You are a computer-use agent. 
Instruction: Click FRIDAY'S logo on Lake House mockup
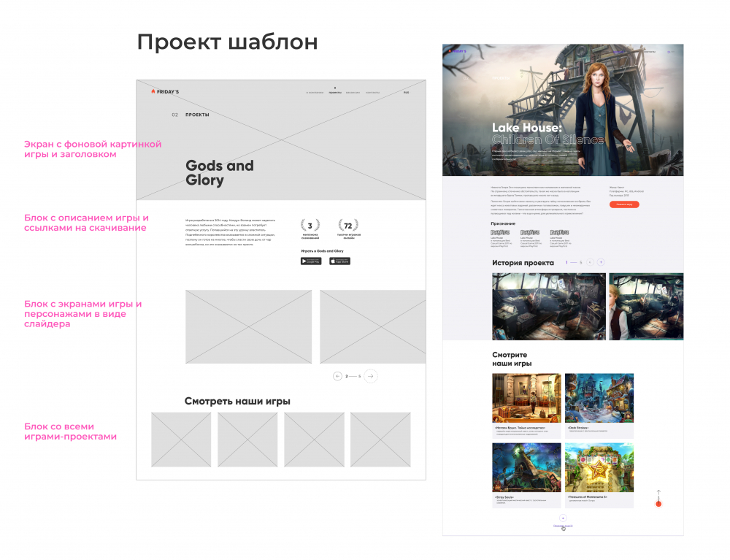pos(458,51)
